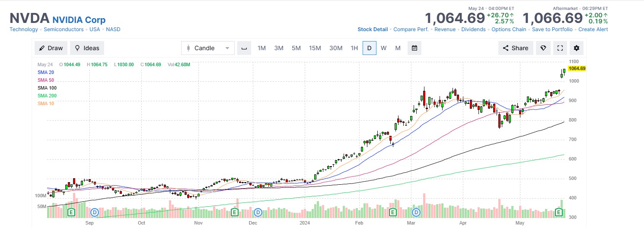The width and height of the screenshot is (644, 228).
Task: Open the Draw tools button
Action: pyautogui.click(x=51, y=48)
